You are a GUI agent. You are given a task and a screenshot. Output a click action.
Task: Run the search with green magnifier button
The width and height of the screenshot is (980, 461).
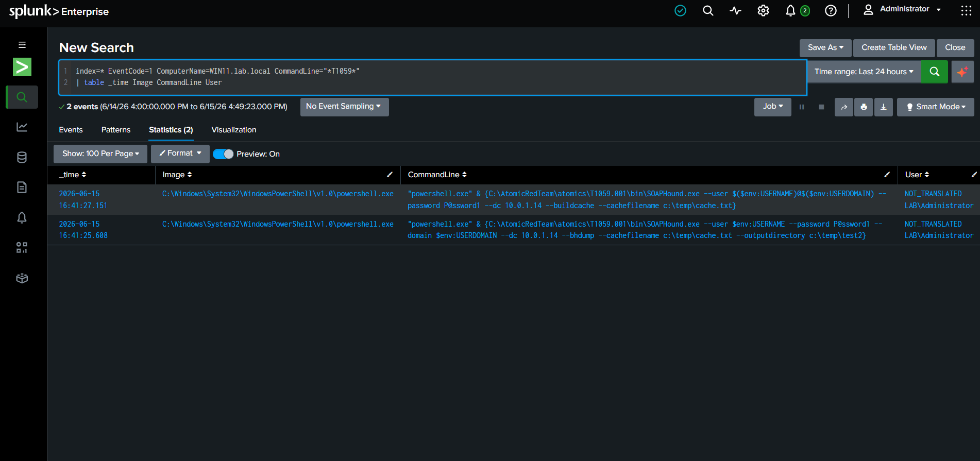click(934, 72)
